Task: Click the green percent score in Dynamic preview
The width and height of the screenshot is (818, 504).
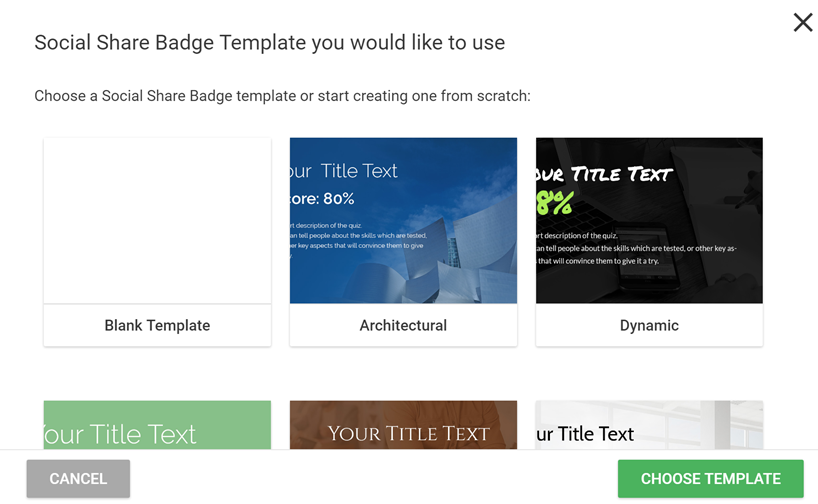Action: [555, 203]
